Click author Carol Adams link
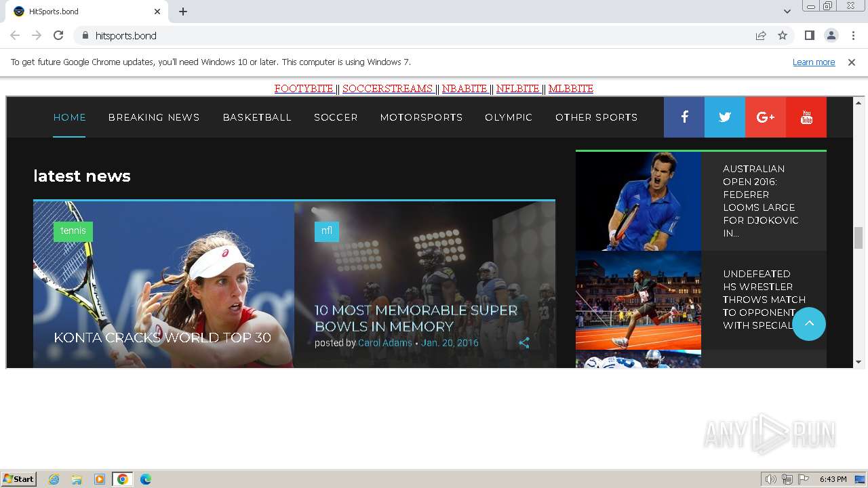This screenshot has height=488, width=868. coord(385,343)
